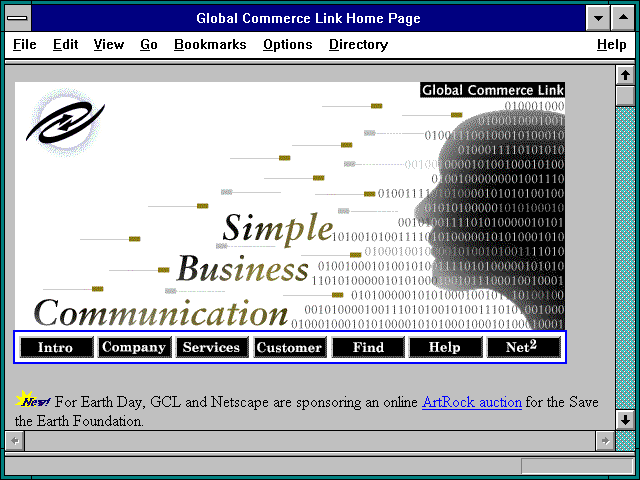Open the Edit menu
Screen dimensions: 640x480
point(65,44)
